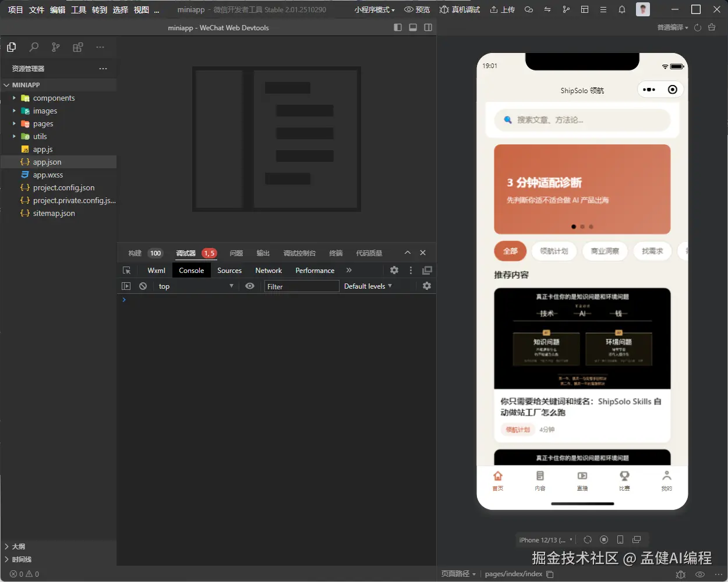Select the 全部 category chip in simulator
The height and width of the screenshot is (582, 728).
click(510, 251)
